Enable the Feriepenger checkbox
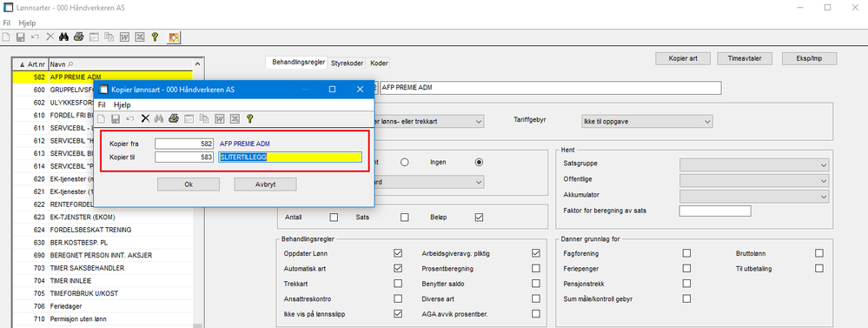 click(686, 268)
